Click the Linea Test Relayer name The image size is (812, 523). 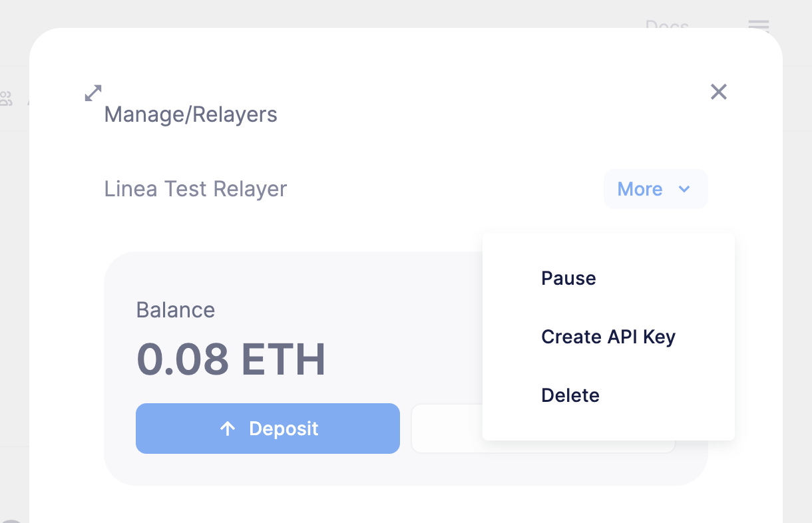tap(195, 189)
